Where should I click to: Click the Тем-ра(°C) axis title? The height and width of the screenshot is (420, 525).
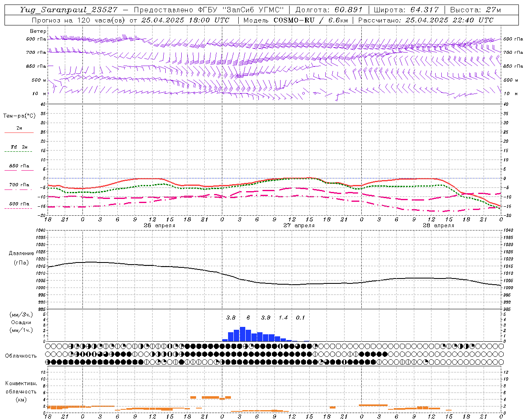pos(19,116)
